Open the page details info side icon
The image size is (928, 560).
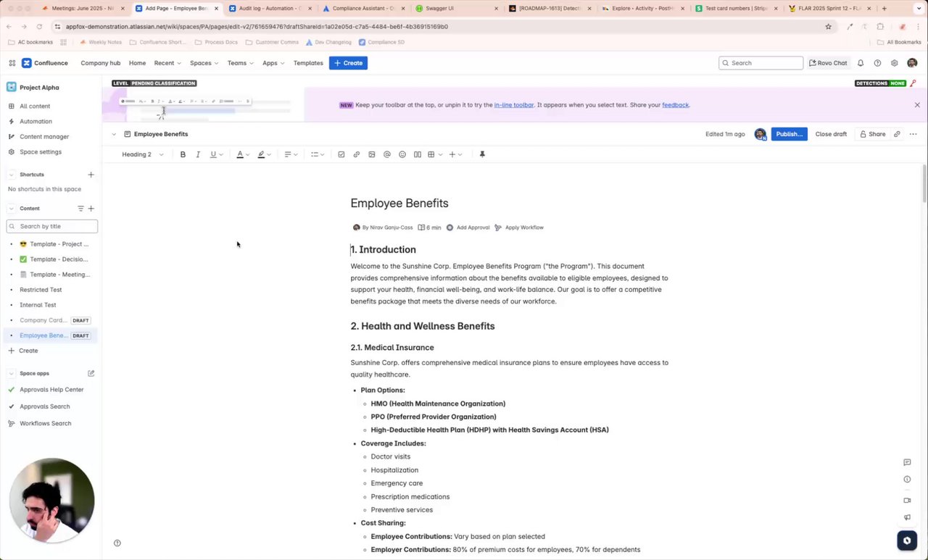[x=907, y=480]
